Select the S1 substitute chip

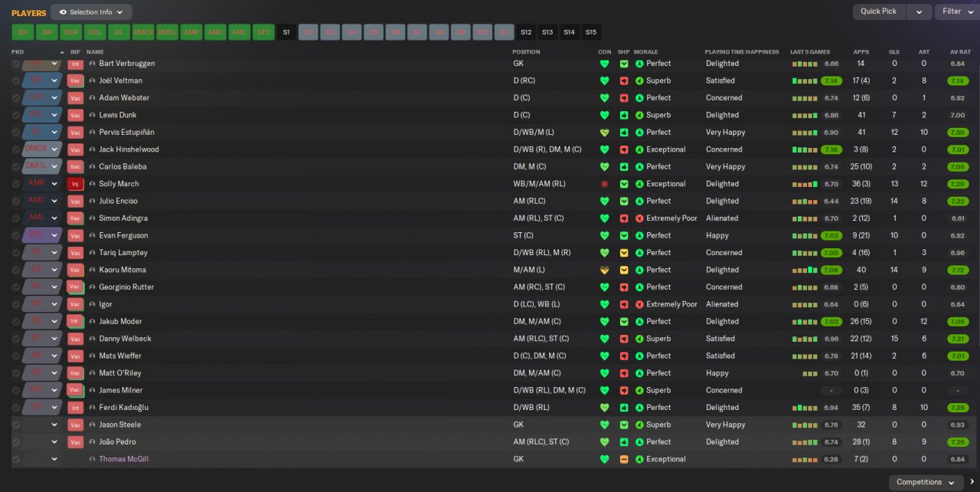pos(286,32)
